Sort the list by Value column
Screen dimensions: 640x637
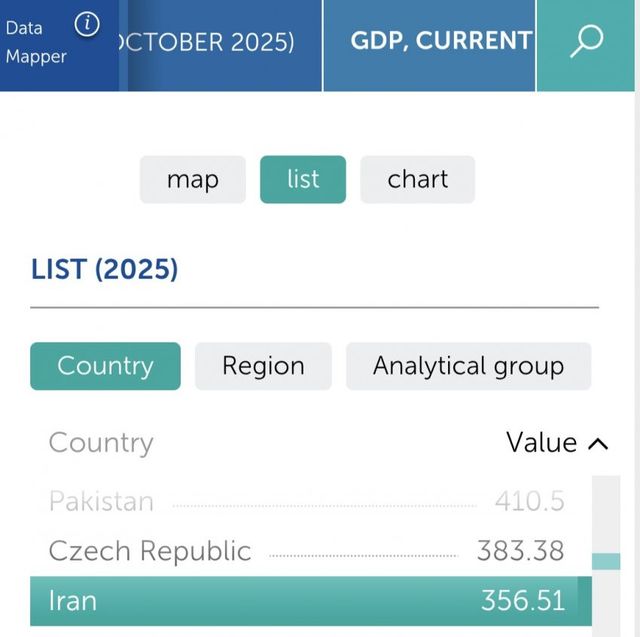pyautogui.click(x=541, y=443)
